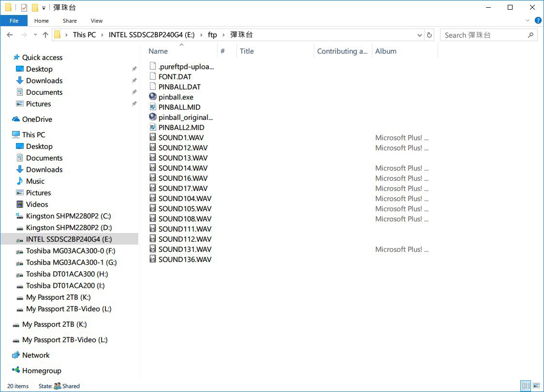Go back with the Back arrow
The image size is (544, 392).
[x=10, y=35]
